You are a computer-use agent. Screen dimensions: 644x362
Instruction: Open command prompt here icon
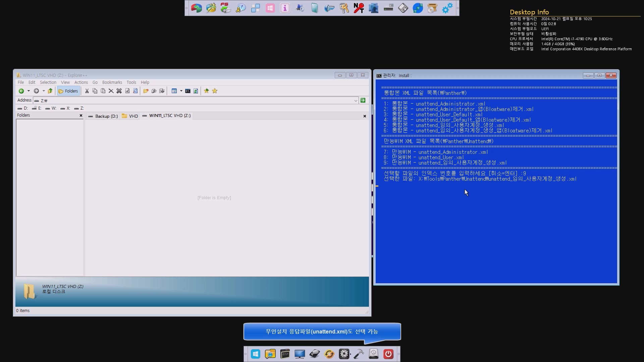click(x=188, y=91)
